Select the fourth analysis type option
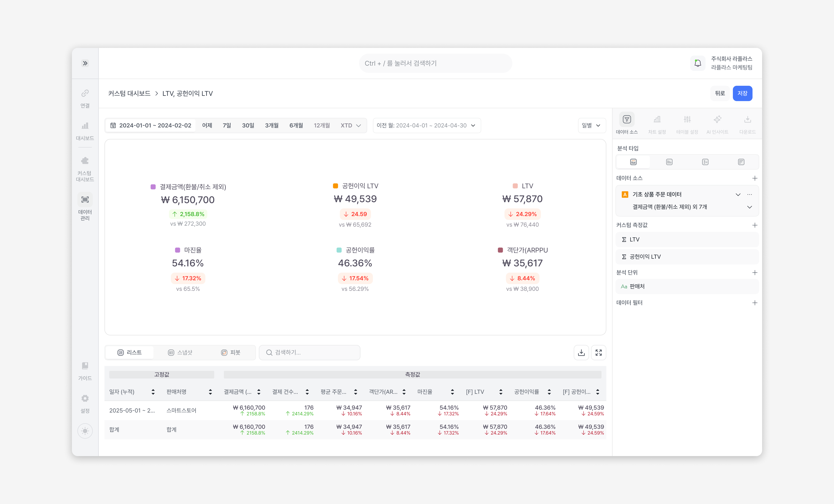The height and width of the screenshot is (504, 834). [x=741, y=162]
